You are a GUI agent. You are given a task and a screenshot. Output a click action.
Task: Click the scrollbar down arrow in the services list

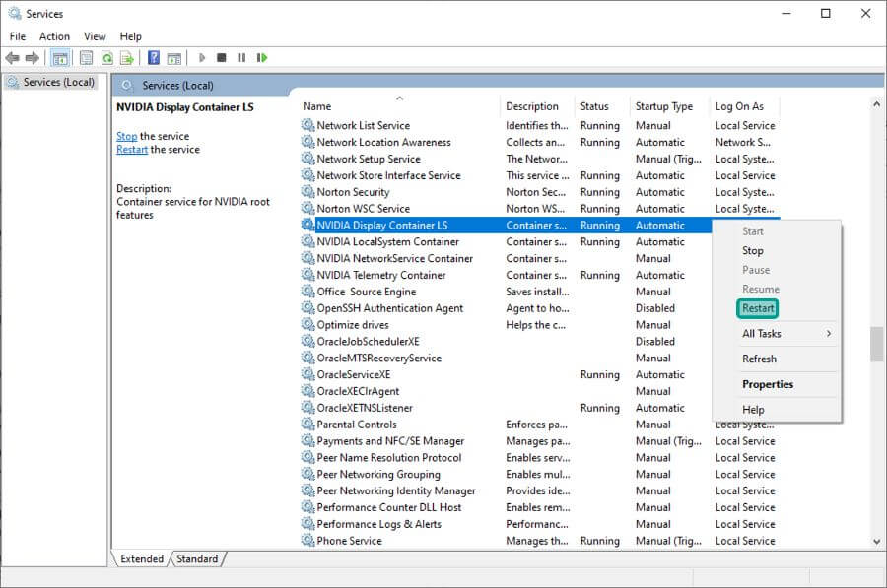click(876, 541)
